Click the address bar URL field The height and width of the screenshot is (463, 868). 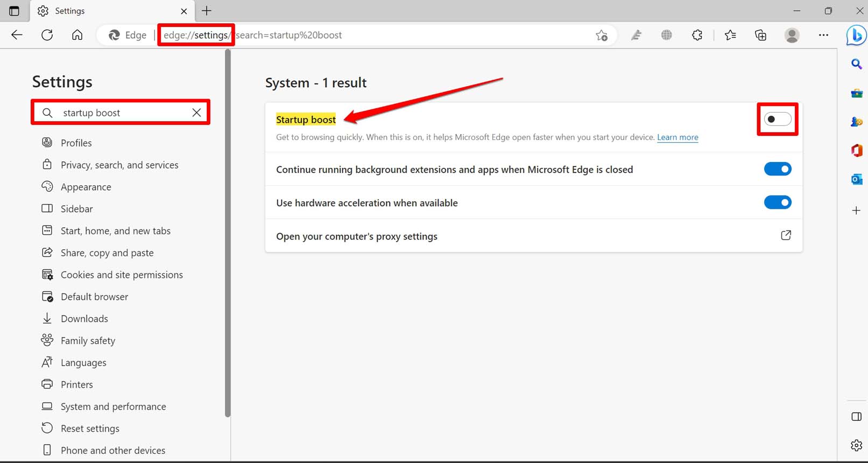(355, 35)
